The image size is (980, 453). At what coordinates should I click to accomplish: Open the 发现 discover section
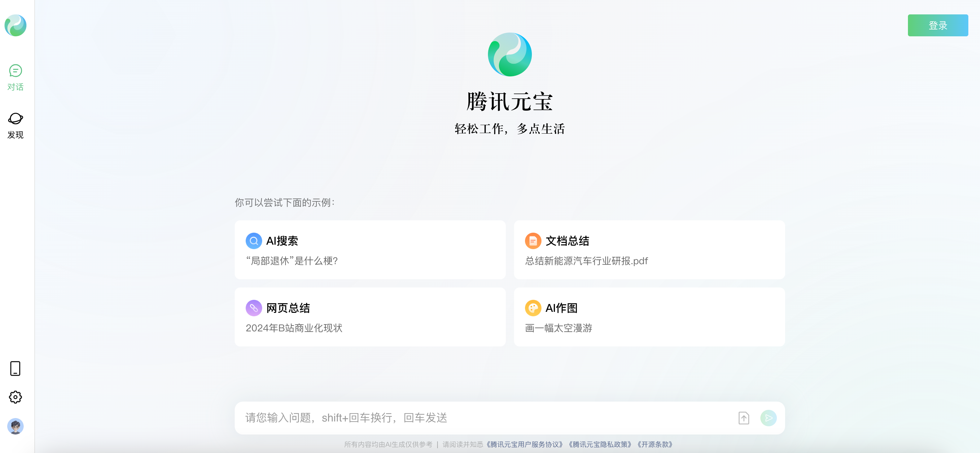pos(15,125)
